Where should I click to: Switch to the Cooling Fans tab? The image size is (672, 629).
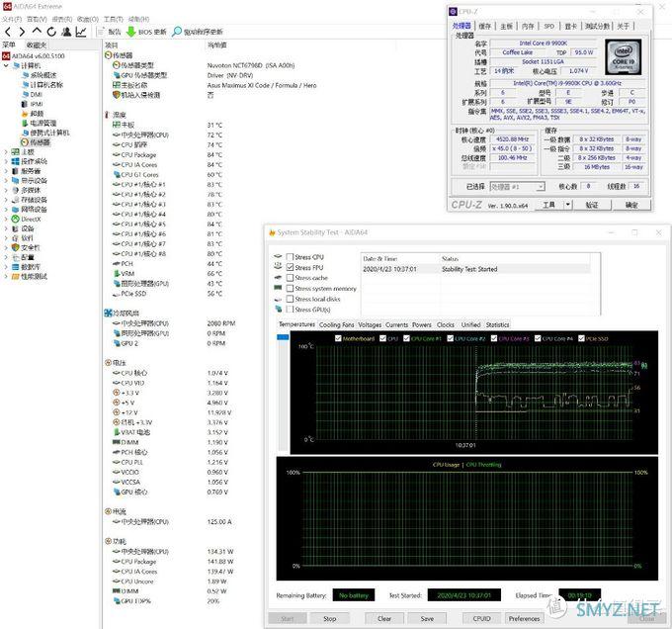tap(336, 324)
